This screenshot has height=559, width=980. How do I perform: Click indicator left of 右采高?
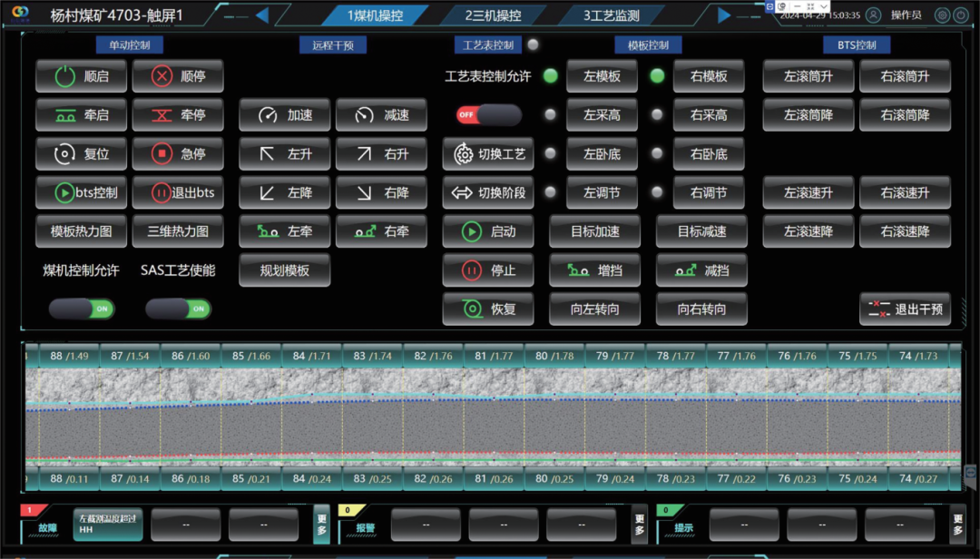click(657, 115)
